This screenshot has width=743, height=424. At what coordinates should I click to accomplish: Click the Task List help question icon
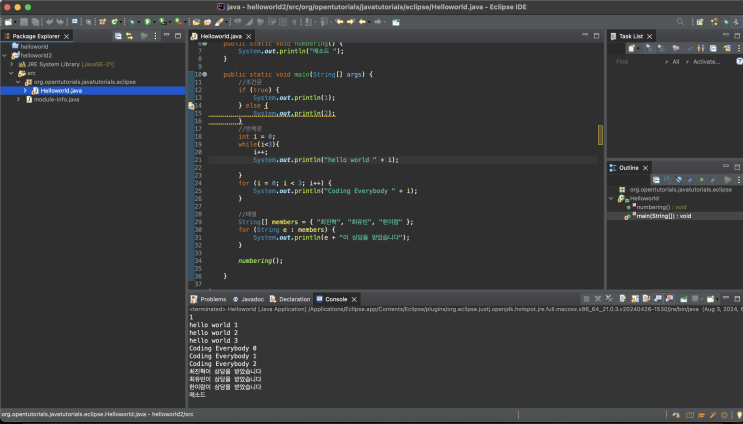[x=739, y=62]
